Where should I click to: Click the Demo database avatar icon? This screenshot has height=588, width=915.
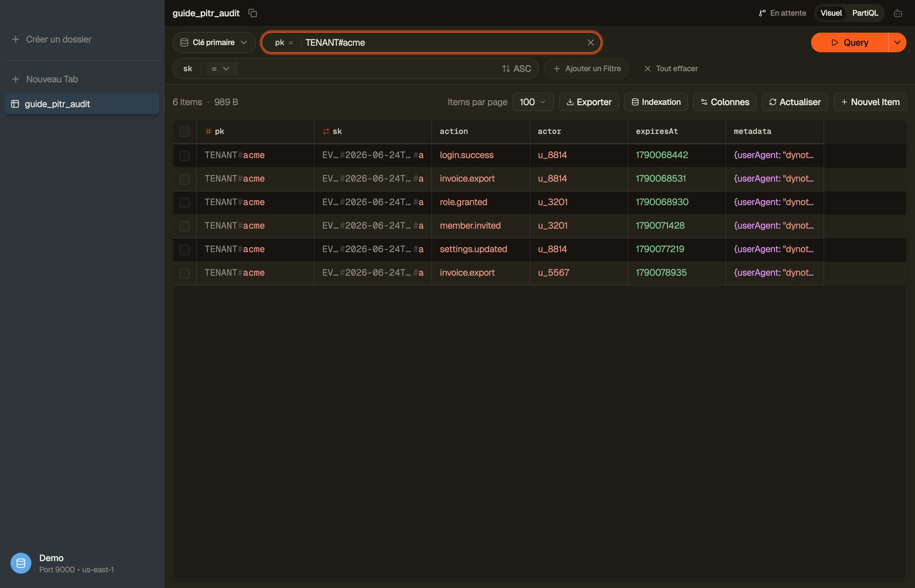point(21,563)
